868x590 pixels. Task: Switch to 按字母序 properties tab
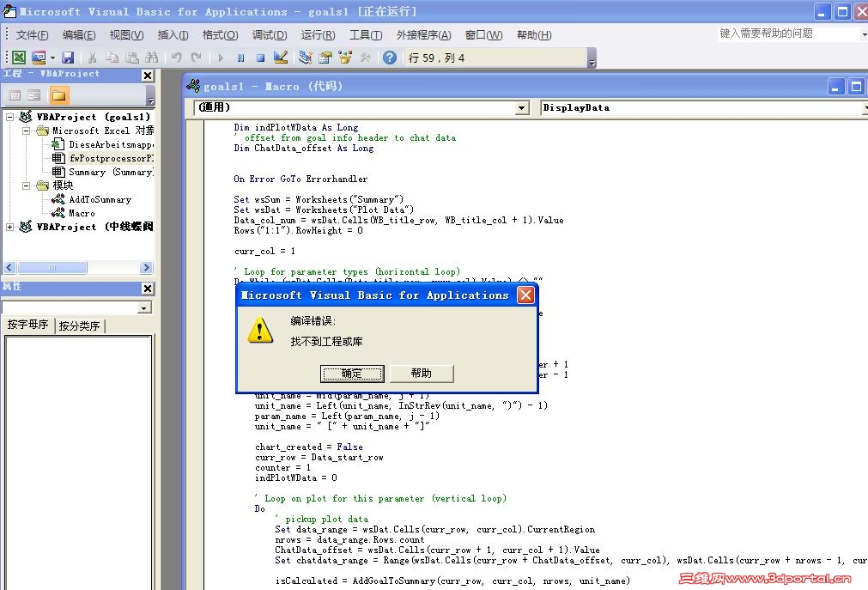27,325
